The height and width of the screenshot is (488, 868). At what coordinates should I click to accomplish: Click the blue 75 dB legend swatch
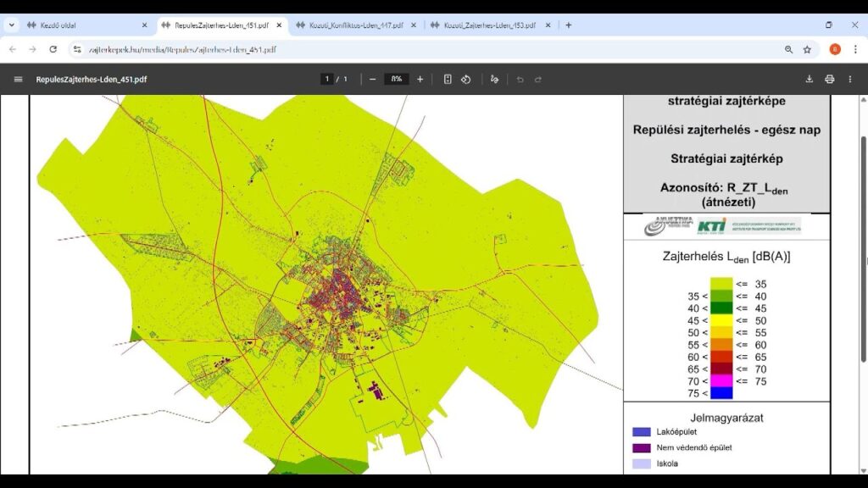(x=721, y=393)
